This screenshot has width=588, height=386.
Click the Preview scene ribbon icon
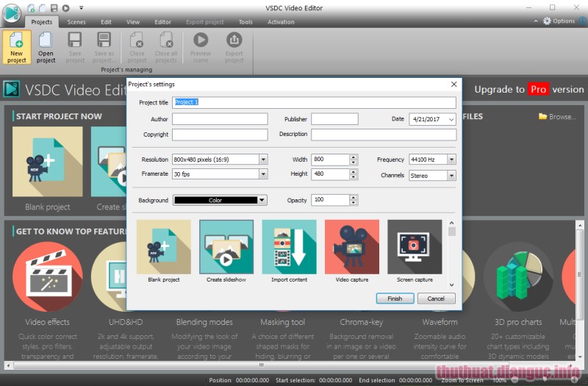pyautogui.click(x=201, y=47)
